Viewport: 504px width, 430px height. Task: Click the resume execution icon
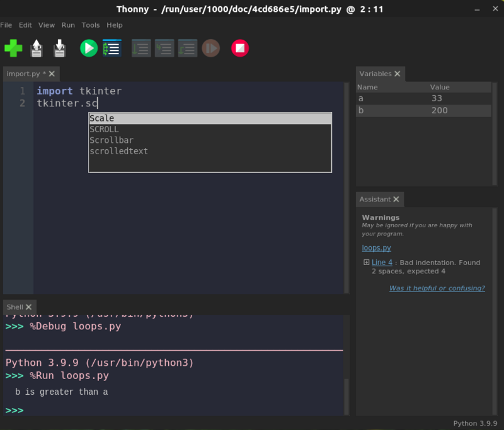210,48
